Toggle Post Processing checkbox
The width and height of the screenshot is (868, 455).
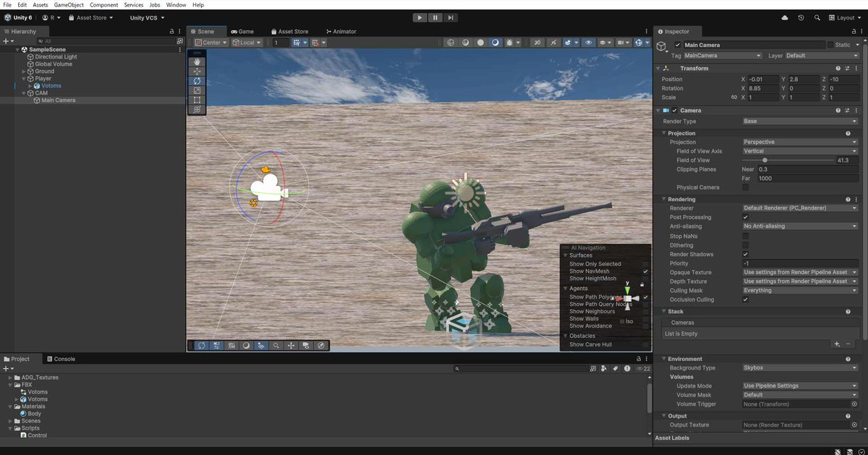746,217
